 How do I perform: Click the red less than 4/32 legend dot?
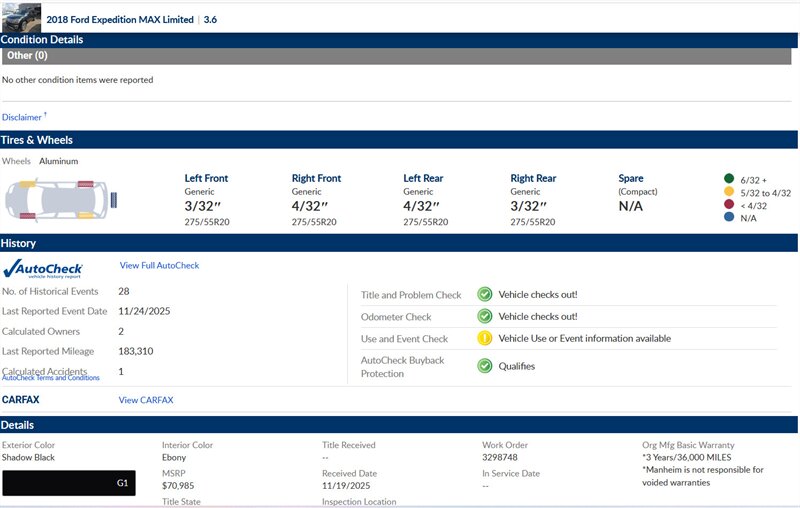click(729, 205)
